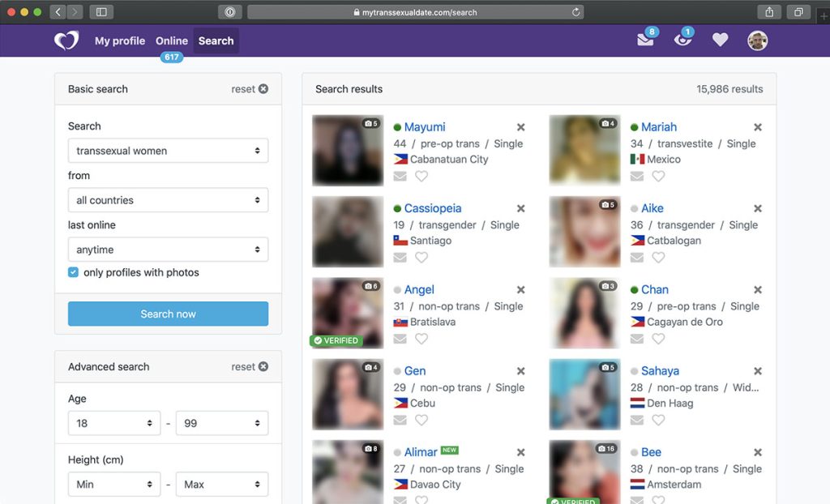Dismiss Mayumi's profile card
Viewport: 830px width, 504px height.
click(521, 127)
